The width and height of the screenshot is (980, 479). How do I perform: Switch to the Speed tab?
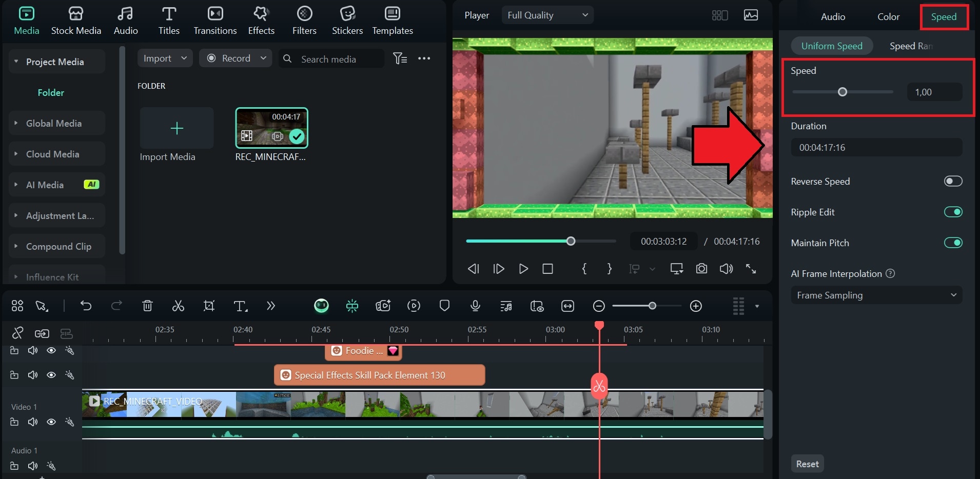tap(944, 17)
